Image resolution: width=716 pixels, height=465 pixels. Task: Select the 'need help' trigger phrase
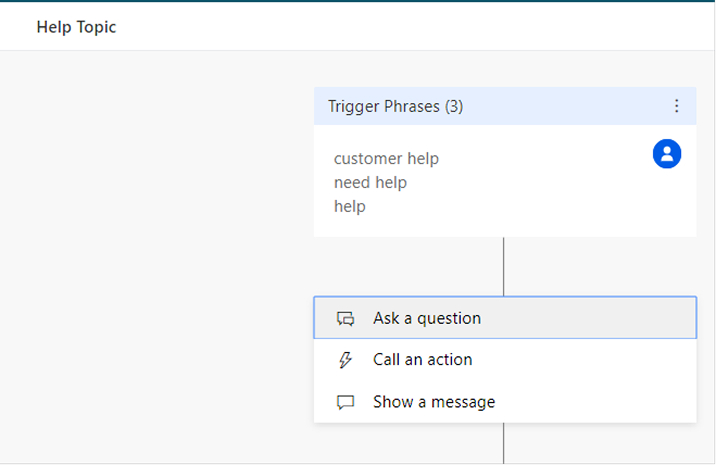coord(370,182)
